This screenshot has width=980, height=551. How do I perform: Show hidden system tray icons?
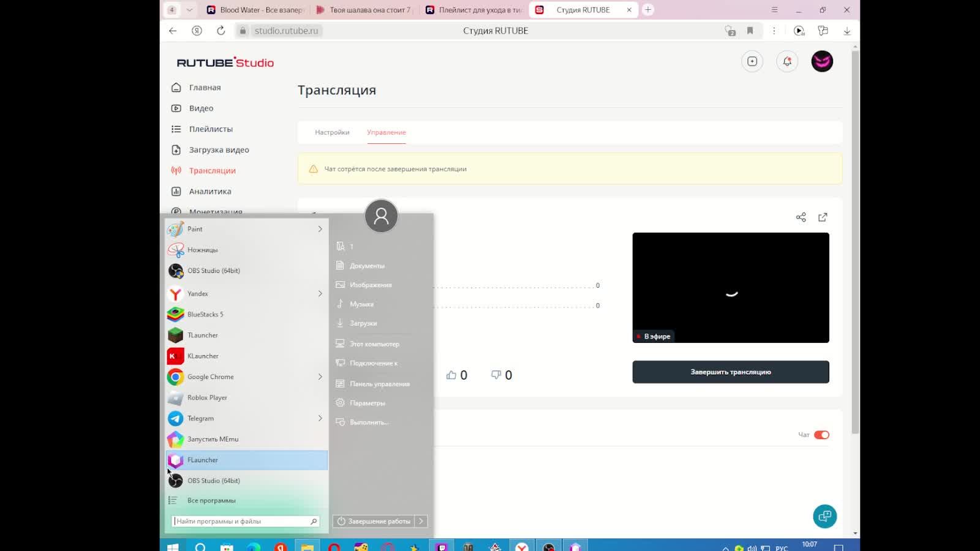[726, 547]
